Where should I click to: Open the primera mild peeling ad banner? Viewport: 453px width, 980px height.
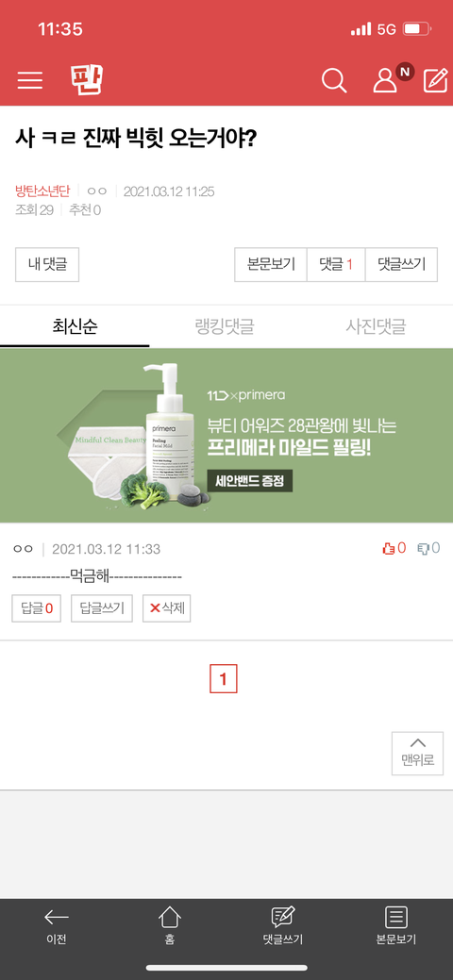pos(226,436)
